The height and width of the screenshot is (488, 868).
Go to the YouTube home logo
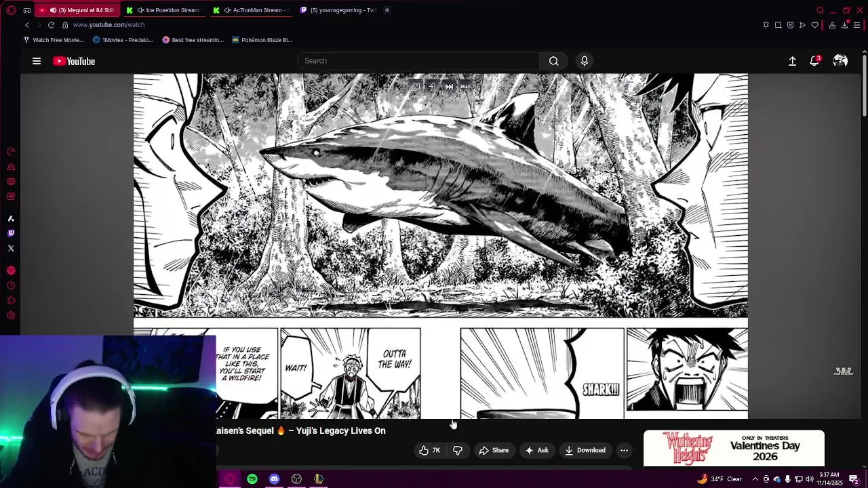[x=74, y=61]
